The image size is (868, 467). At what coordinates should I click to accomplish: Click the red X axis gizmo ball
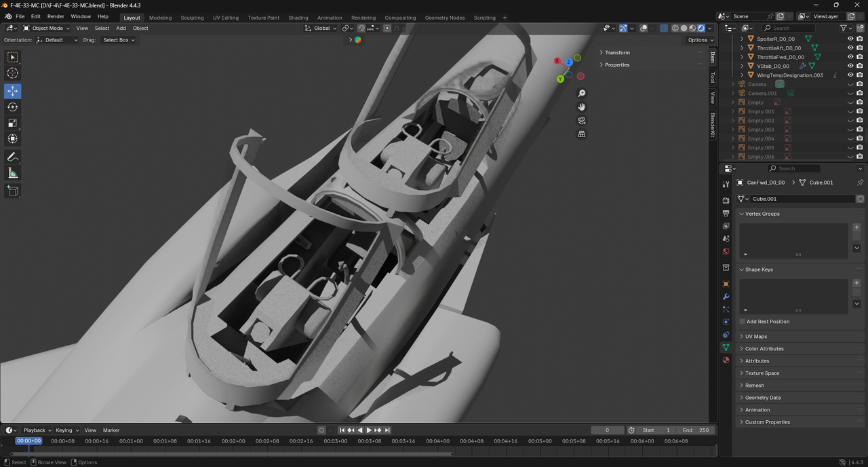tap(557, 61)
